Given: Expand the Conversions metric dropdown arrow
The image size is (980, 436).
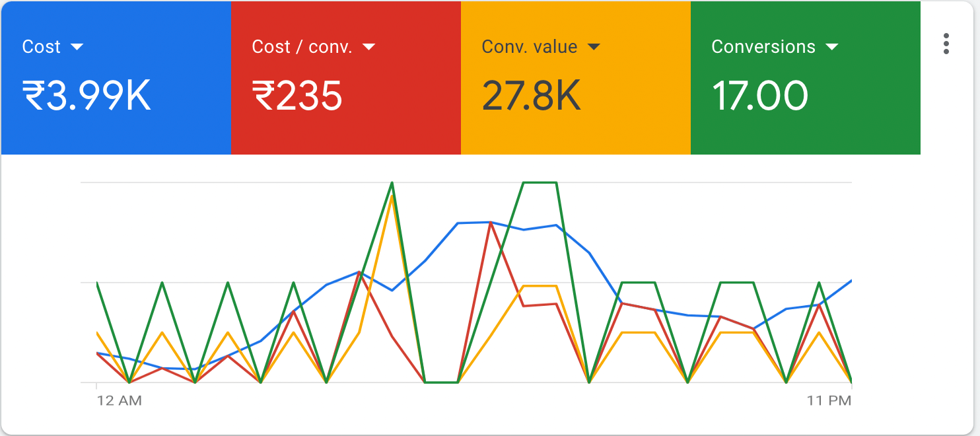Looking at the screenshot, I should 831,47.
